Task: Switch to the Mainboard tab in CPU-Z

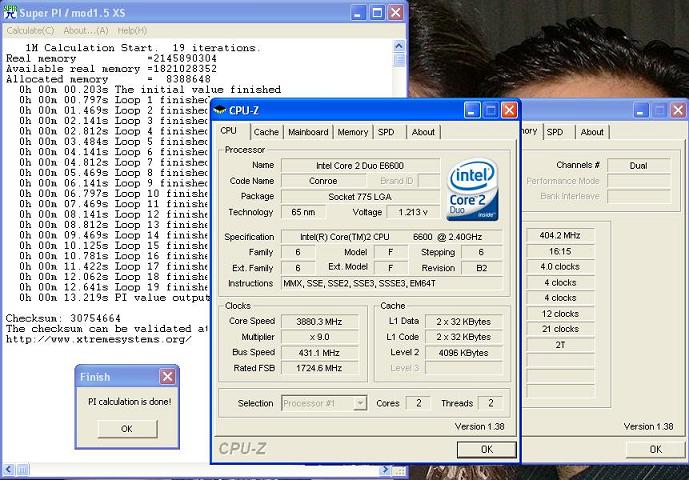Action: (x=308, y=132)
